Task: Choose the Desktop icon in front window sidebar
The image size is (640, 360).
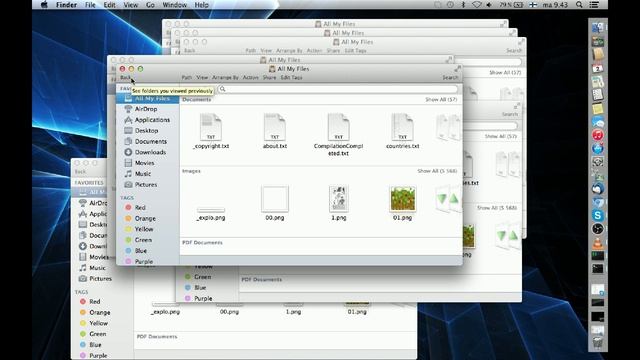Action: point(128,131)
